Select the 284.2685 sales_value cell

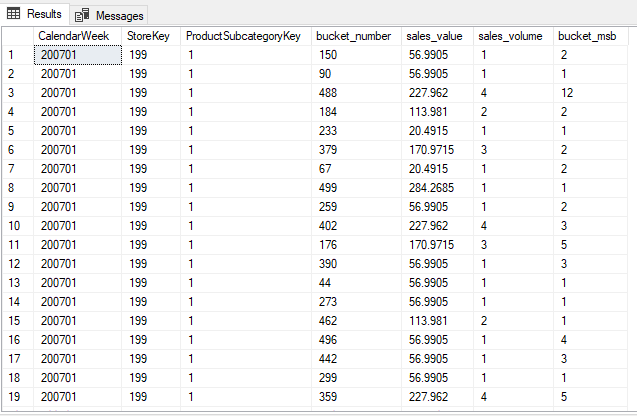pos(437,188)
